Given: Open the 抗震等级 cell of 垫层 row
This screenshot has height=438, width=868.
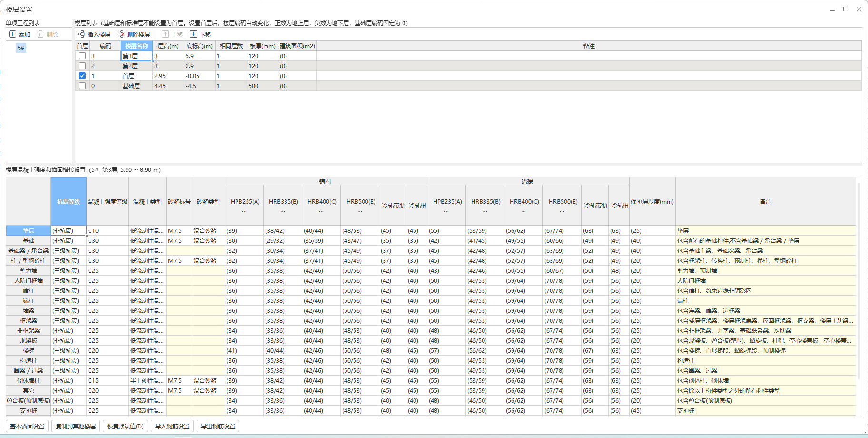Looking at the screenshot, I should pos(69,231).
